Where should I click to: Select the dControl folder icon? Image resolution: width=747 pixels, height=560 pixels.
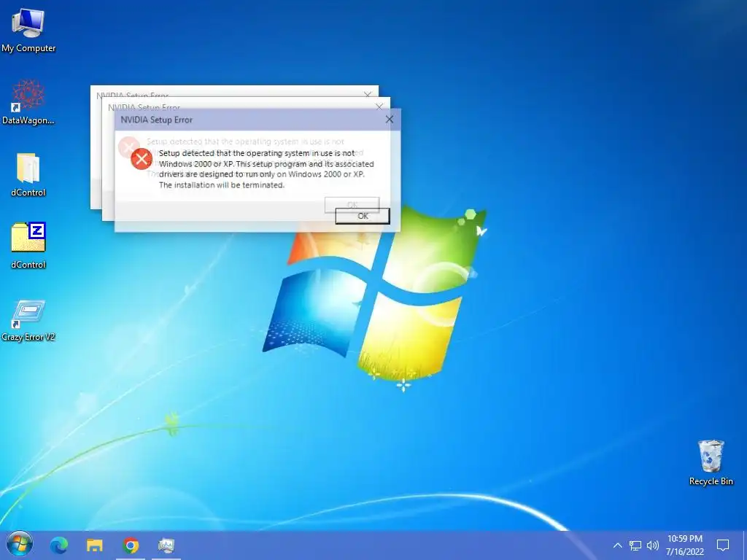(28, 175)
